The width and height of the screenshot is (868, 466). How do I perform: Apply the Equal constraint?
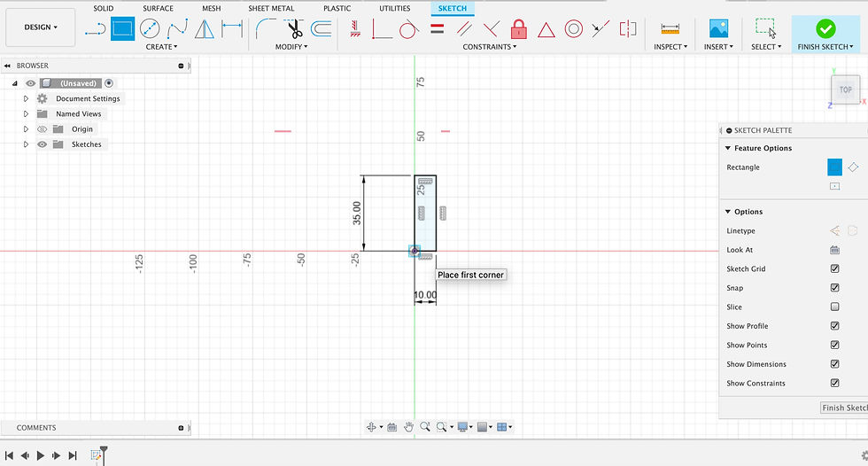[x=437, y=28]
